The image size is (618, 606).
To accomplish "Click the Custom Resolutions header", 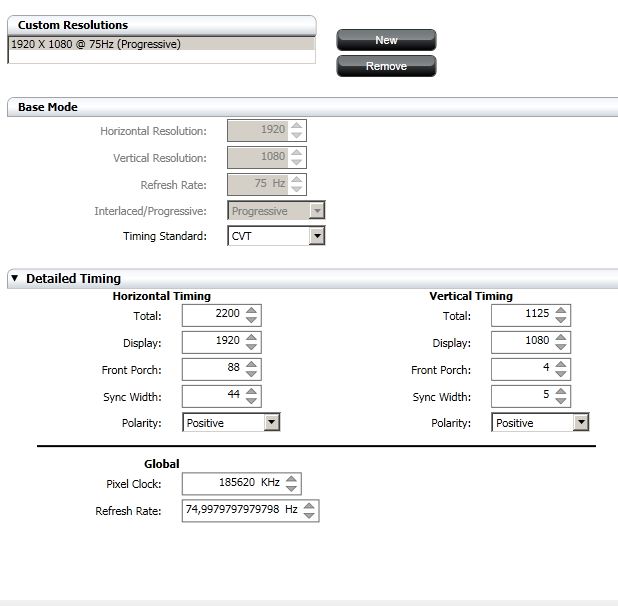I will tap(162, 25).
